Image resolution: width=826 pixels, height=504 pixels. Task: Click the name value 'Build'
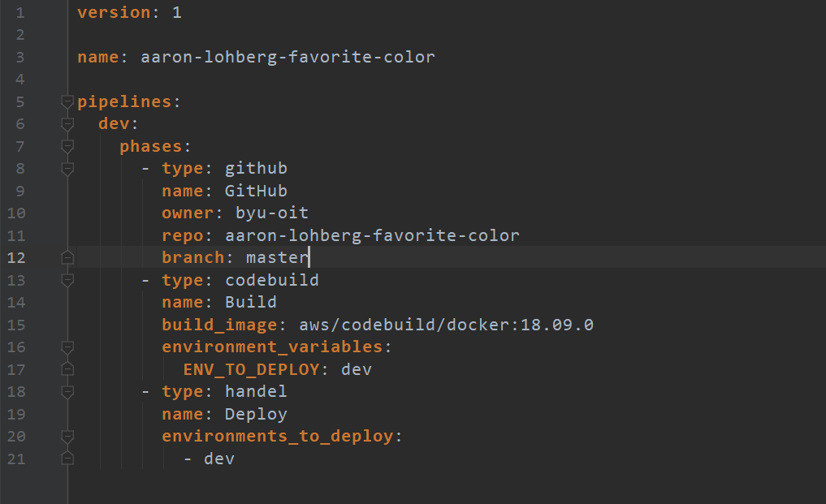(x=251, y=302)
